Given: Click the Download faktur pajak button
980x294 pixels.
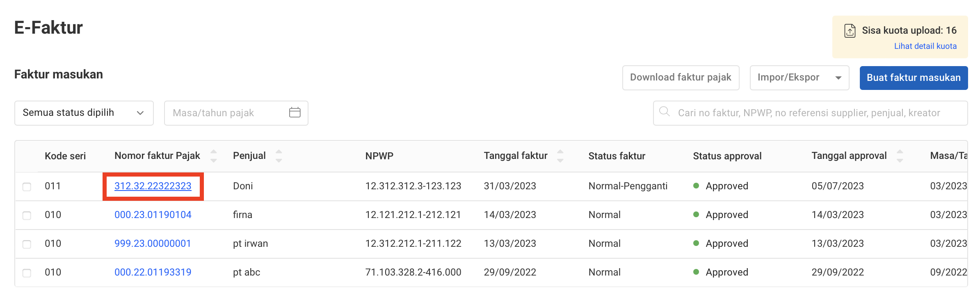Looking at the screenshot, I should click(x=681, y=77).
